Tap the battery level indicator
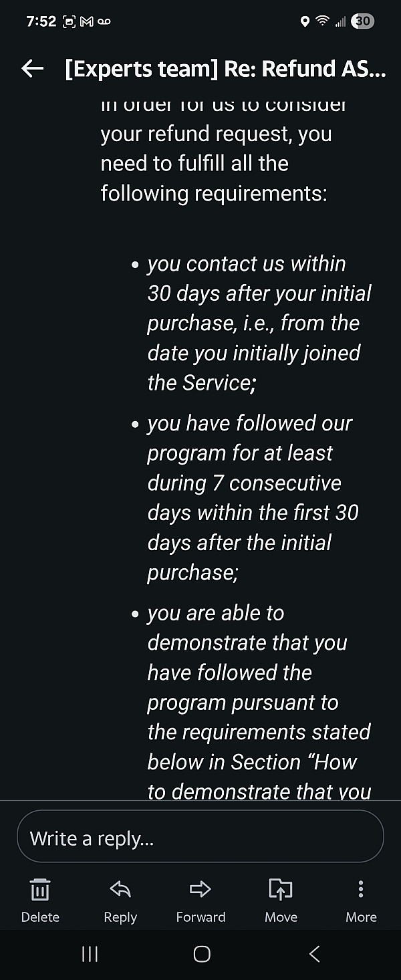The height and width of the screenshot is (980, 401). (363, 21)
